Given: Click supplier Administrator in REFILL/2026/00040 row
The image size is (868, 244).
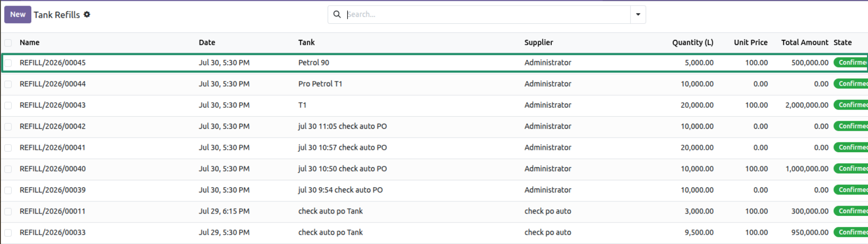Looking at the screenshot, I should [x=547, y=169].
